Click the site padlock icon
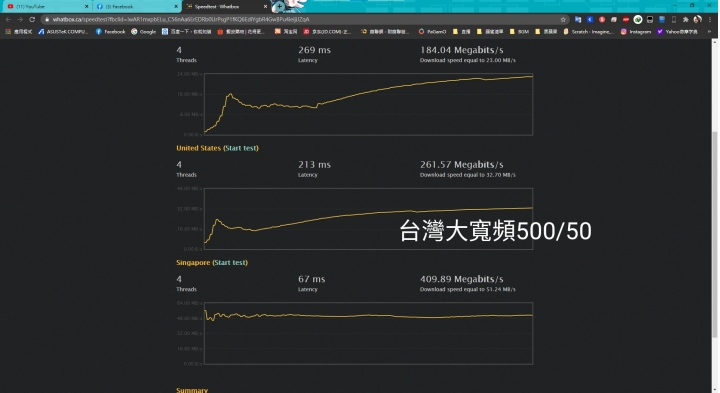The width and height of the screenshot is (720, 393). (47, 19)
